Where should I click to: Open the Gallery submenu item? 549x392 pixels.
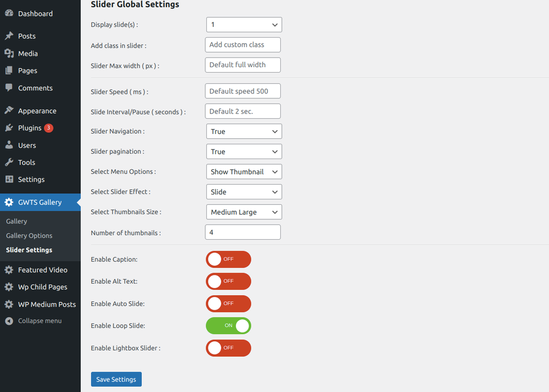tap(17, 221)
